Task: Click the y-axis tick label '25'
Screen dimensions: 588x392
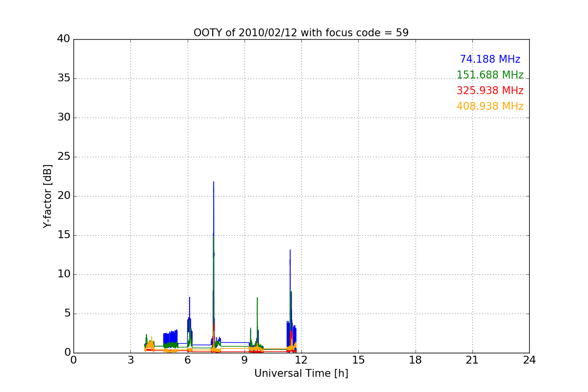Action: click(x=64, y=157)
